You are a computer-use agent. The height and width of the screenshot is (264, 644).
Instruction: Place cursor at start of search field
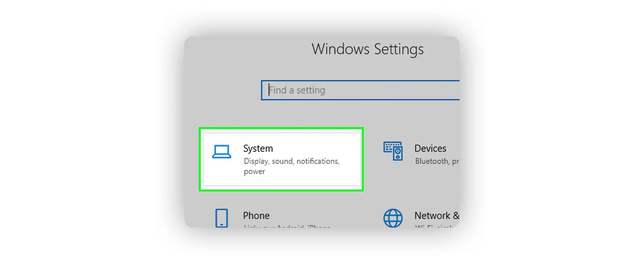tap(269, 90)
